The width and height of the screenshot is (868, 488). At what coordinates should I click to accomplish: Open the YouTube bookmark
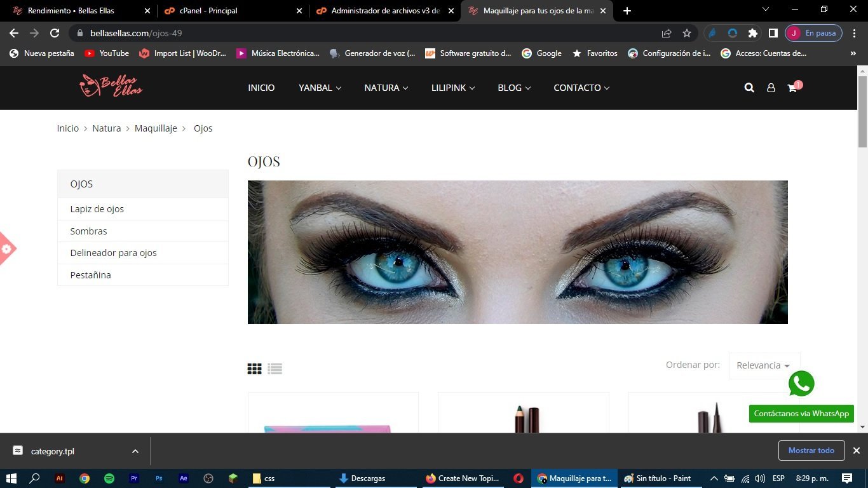click(107, 53)
